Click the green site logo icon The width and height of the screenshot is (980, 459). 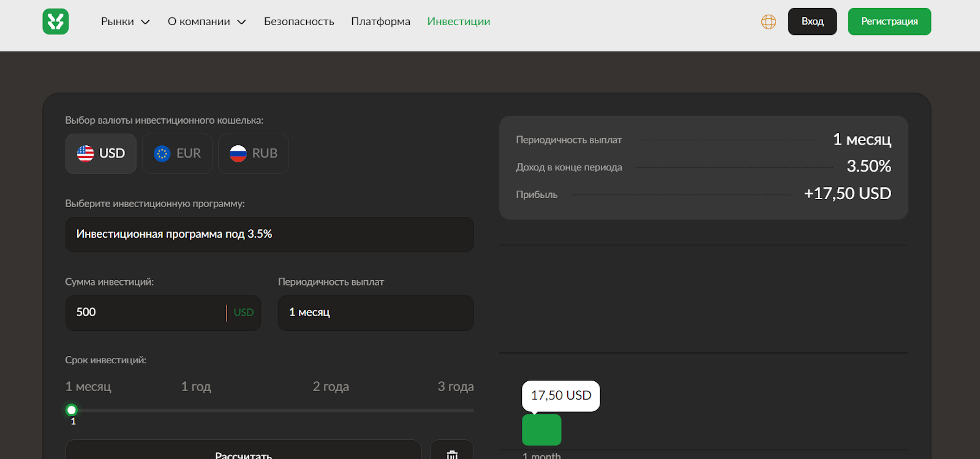[56, 21]
